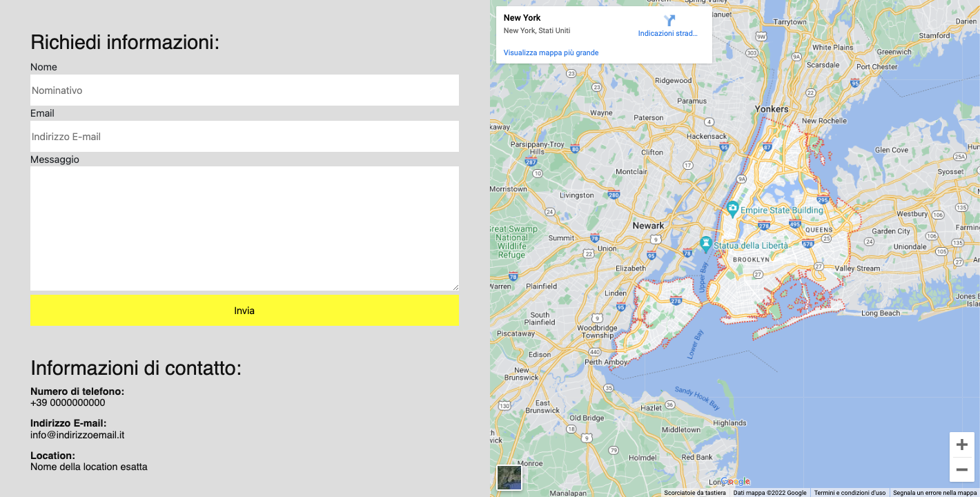Screen dimensions: 980x497
Task: Click the Glen Cove map label
Action: 892,150
